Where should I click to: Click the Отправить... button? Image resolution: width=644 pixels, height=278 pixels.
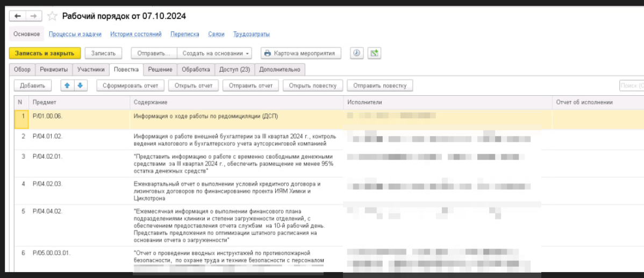pos(154,53)
